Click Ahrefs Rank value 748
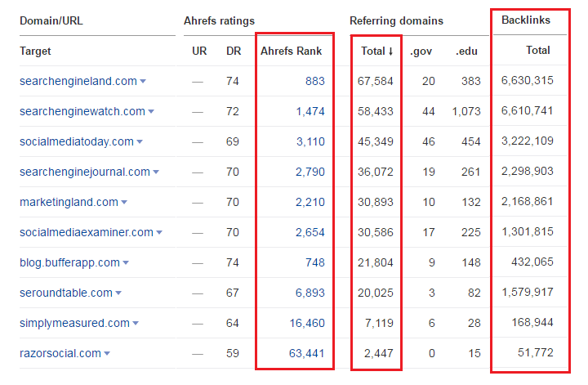Screen dimensions: 588x385 coord(315,262)
